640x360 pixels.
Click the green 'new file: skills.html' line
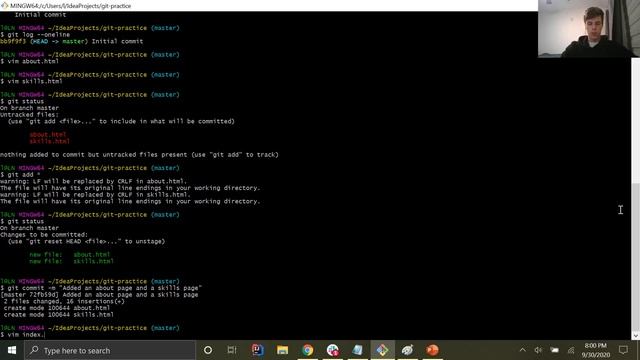click(x=71, y=261)
